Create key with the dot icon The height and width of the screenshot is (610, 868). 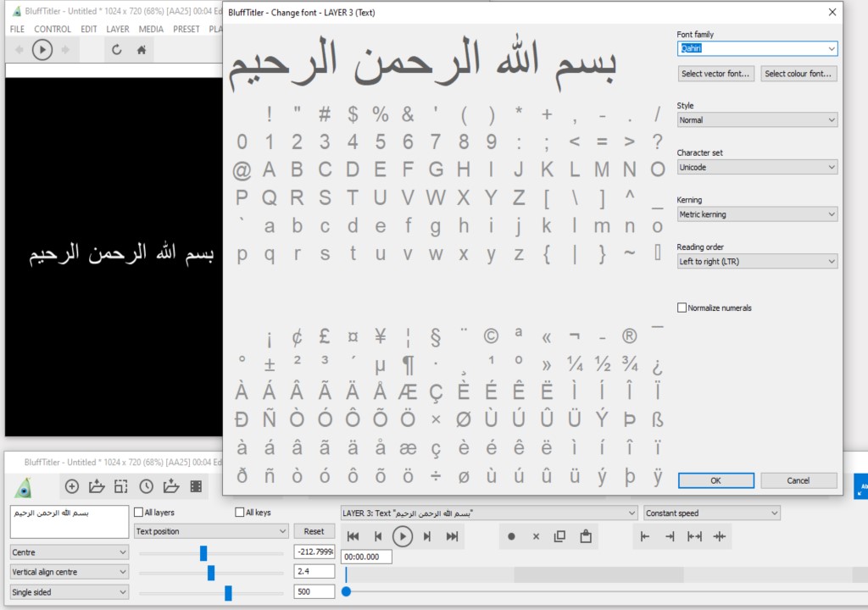coord(511,536)
